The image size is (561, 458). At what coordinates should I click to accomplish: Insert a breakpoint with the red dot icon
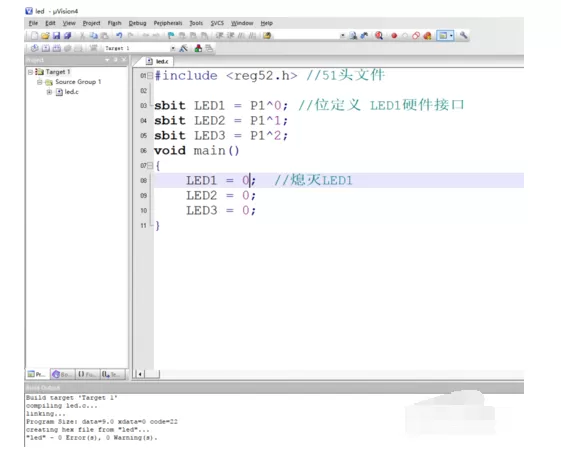click(x=394, y=35)
